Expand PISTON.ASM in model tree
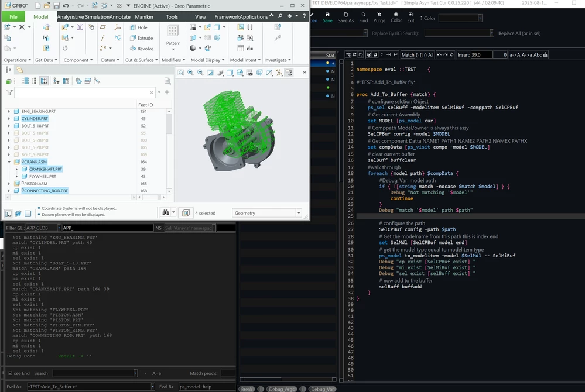This screenshot has width=585, height=392. pyautogui.click(x=9, y=183)
